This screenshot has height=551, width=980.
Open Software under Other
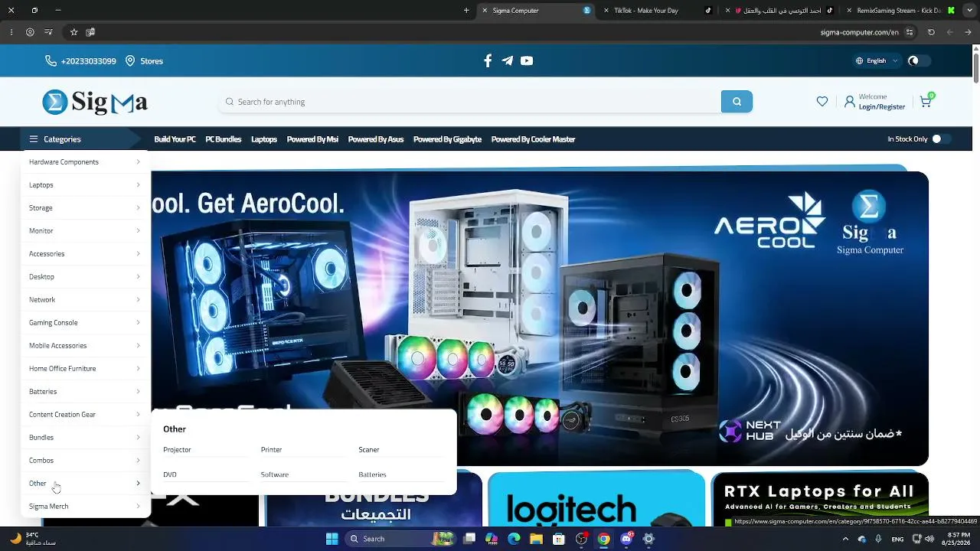275,474
